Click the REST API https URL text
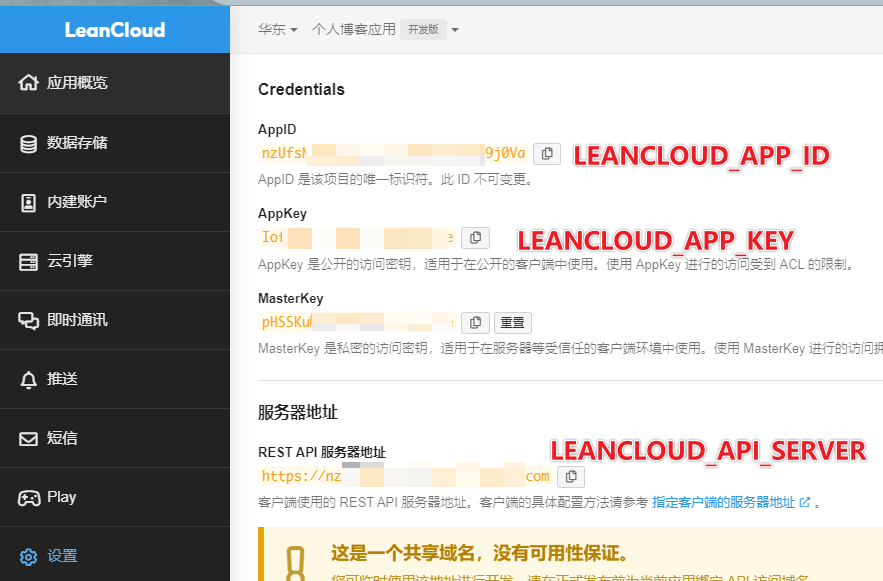 coord(405,477)
